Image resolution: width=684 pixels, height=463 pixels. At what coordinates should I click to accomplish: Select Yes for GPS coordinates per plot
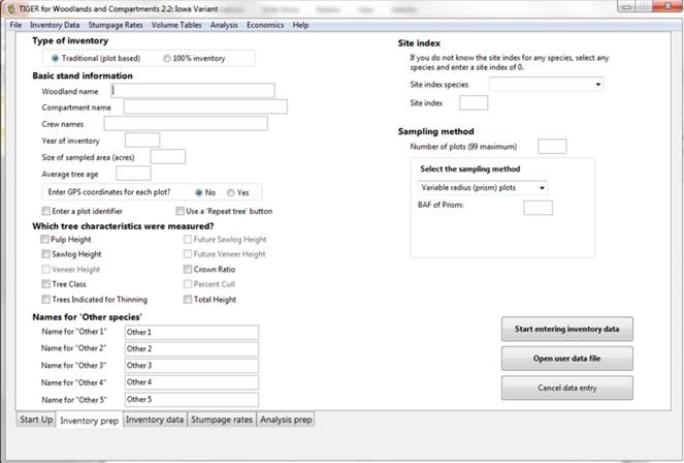coord(231,192)
